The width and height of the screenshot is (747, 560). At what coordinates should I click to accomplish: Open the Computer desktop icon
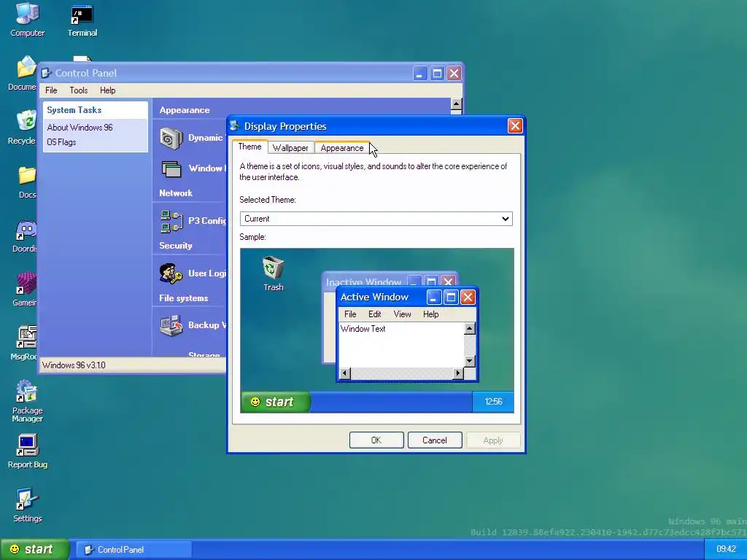coord(27,20)
